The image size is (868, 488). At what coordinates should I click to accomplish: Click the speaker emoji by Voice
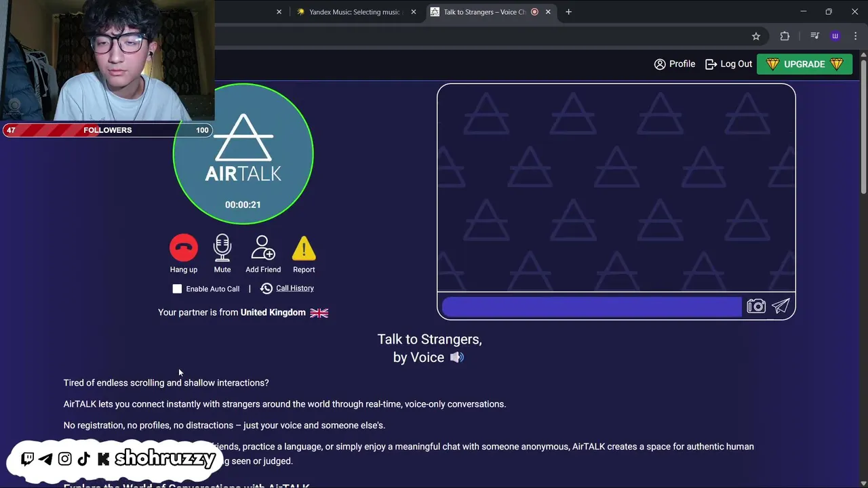(x=457, y=357)
